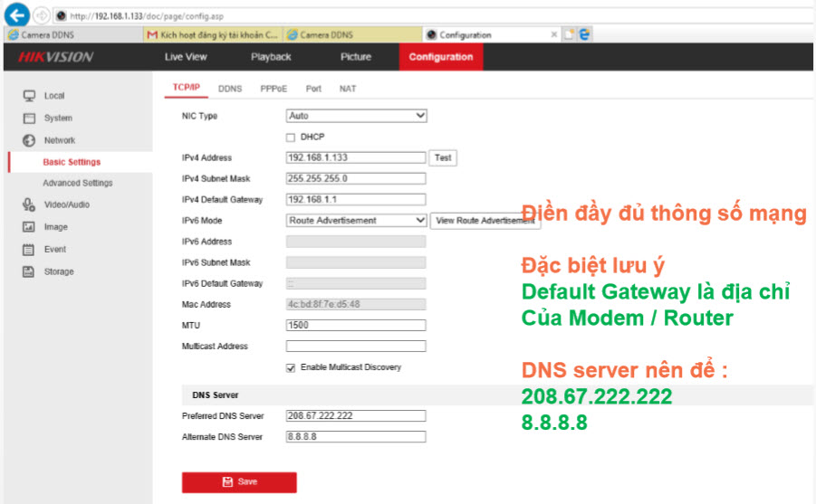Open the Picture menu
Image resolution: width=816 pixels, height=504 pixels.
pyautogui.click(x=356, y=57)
